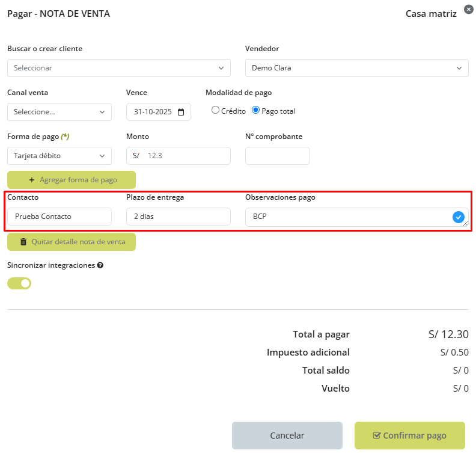The width and height of the screenshot is (476, 456).
Task: Toggle the Sincronizar integraciones switch
Action: pyautogui.click(x=19, y=283)
